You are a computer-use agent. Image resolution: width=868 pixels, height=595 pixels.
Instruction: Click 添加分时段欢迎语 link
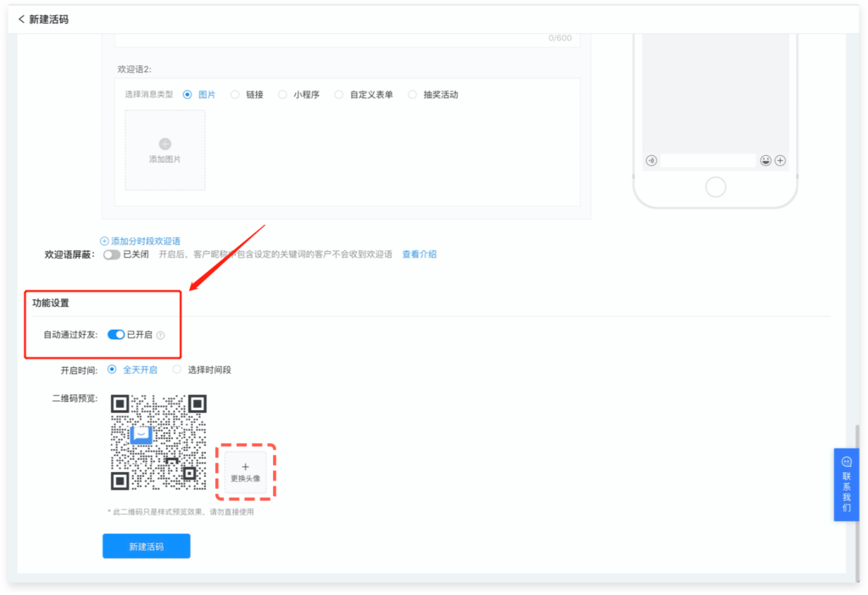click(146, 242)
